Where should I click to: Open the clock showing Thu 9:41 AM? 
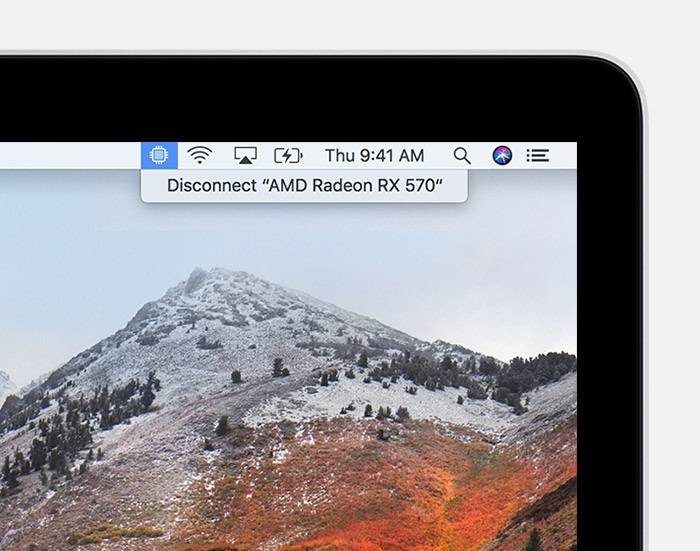[375, 155]
